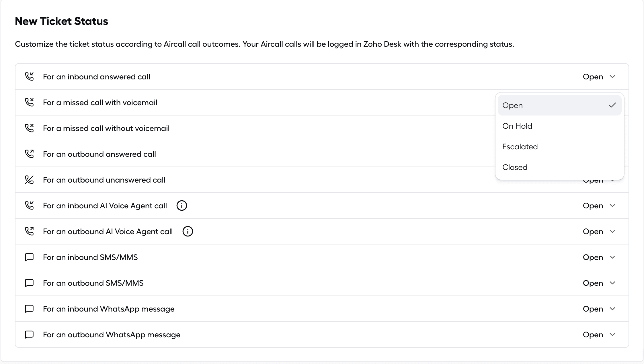Choose Escalated from the status menu

coord(559,146)
